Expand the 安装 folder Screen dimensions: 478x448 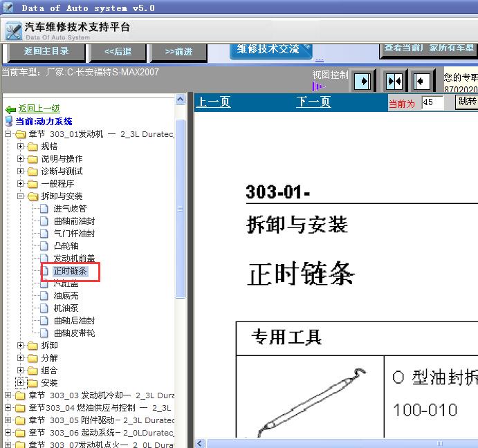[21, 382]
